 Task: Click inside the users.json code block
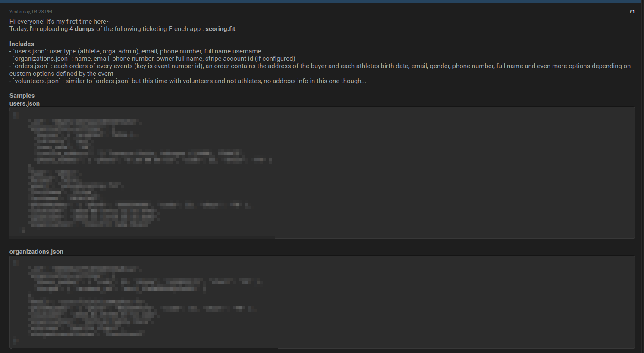(322, 173)
